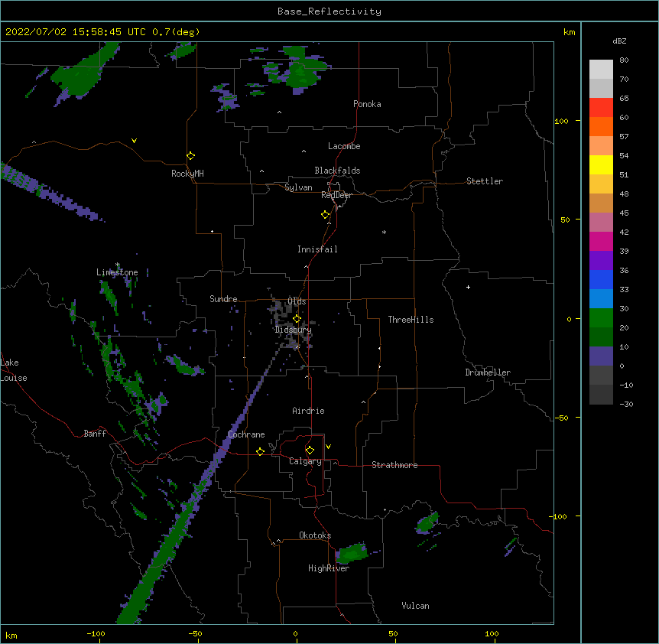Click the -30 value in the dBZ legend
The image size is (659, 644).
tap(626, 404)
